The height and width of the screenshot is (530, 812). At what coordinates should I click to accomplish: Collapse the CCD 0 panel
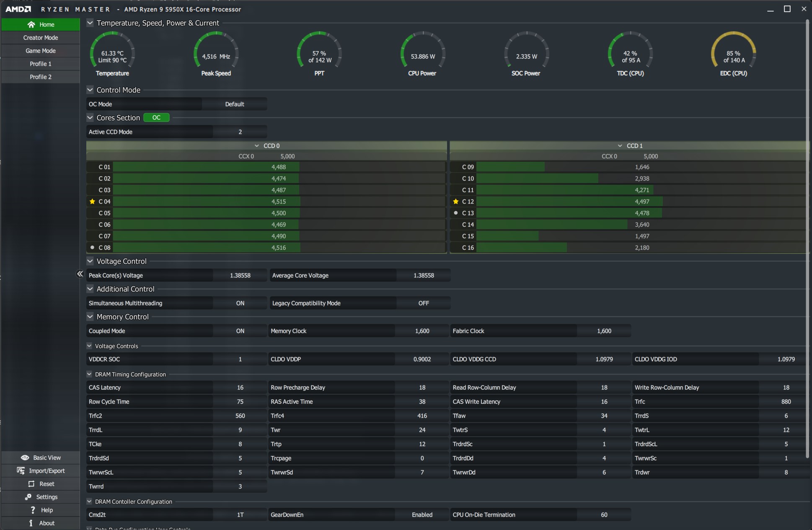257,145
